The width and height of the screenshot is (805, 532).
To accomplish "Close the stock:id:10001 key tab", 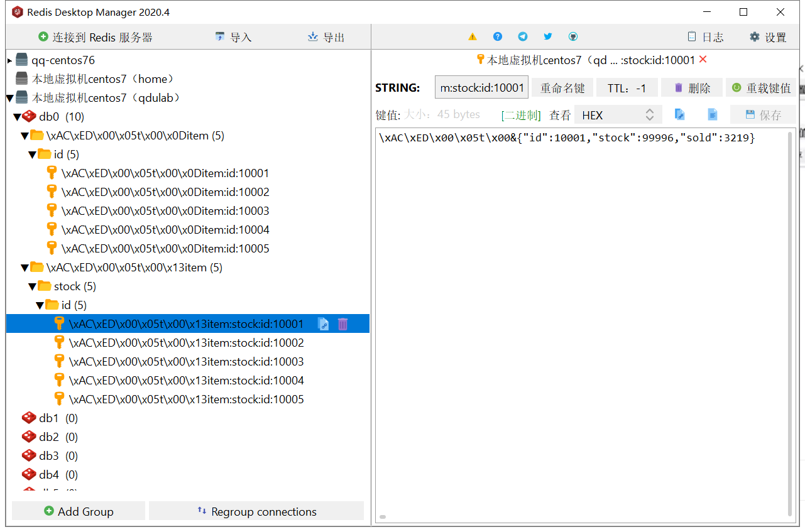I will click(x=703, y=59).
